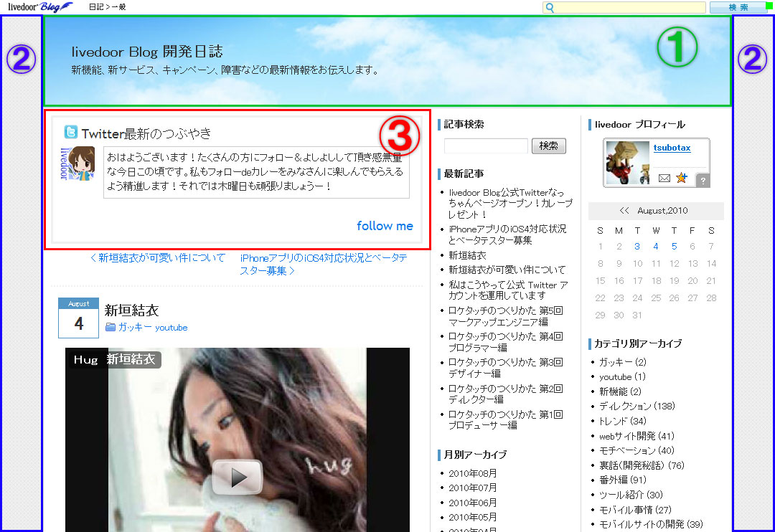The height and width of the screenshot is (532, 775).
Task: Click the profile question mark help icon
Action: pyautogui.click(x=703, y=181)
